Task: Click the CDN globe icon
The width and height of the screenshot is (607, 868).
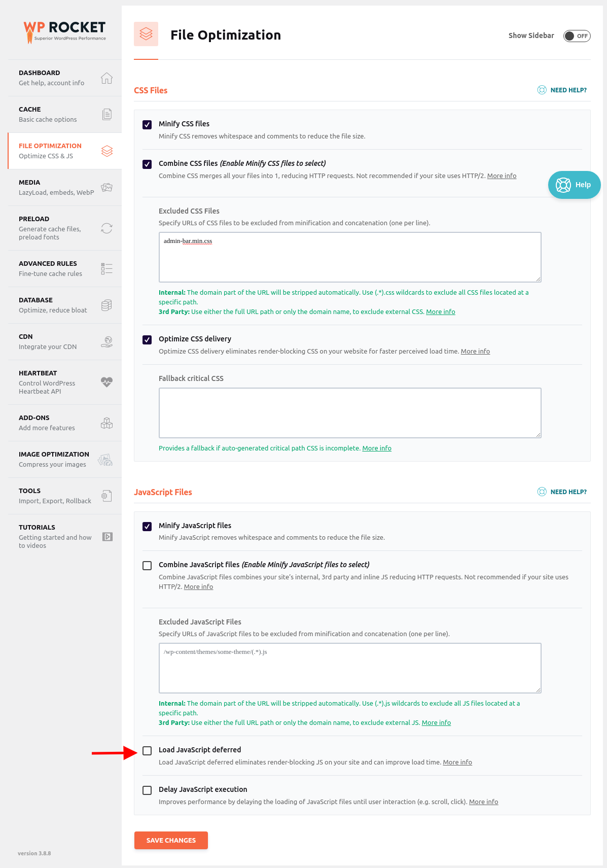Action: (106, 341)
